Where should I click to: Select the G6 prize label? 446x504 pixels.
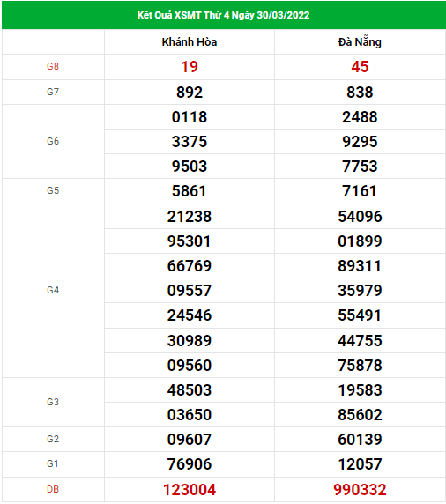point(53,141)
